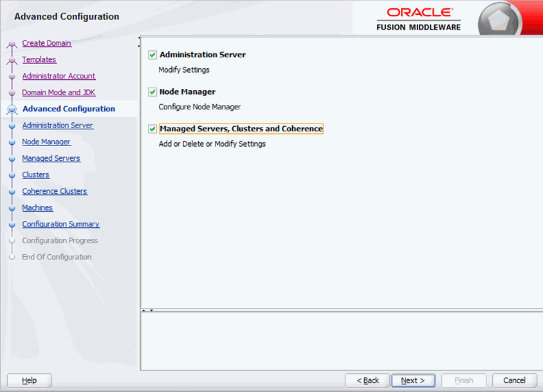The image size is (543, 392).
Task: Uncheck the Administration Server option
Action: pyautogui.click(x=152, y=55)
